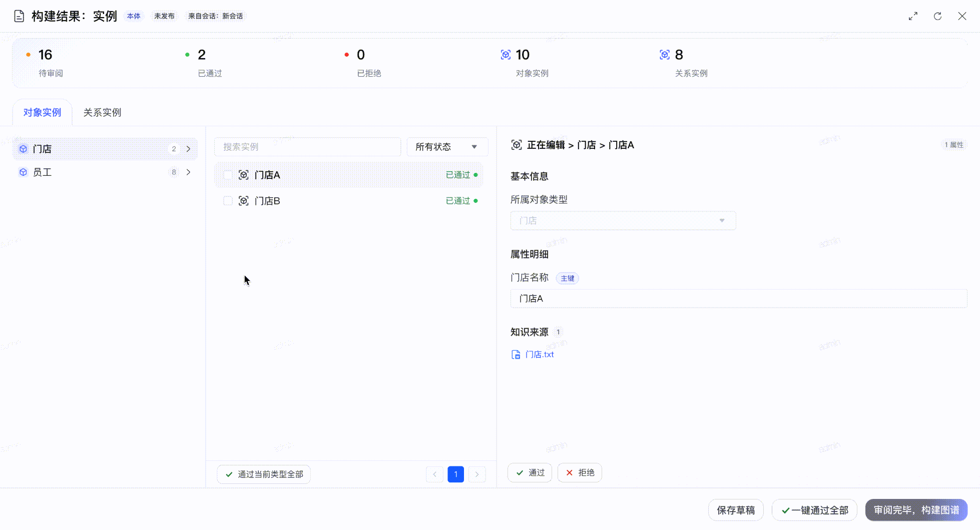The image size is (980, 530).
Task: Click the 待审阅 count of 16
Action: coord(45,55)
